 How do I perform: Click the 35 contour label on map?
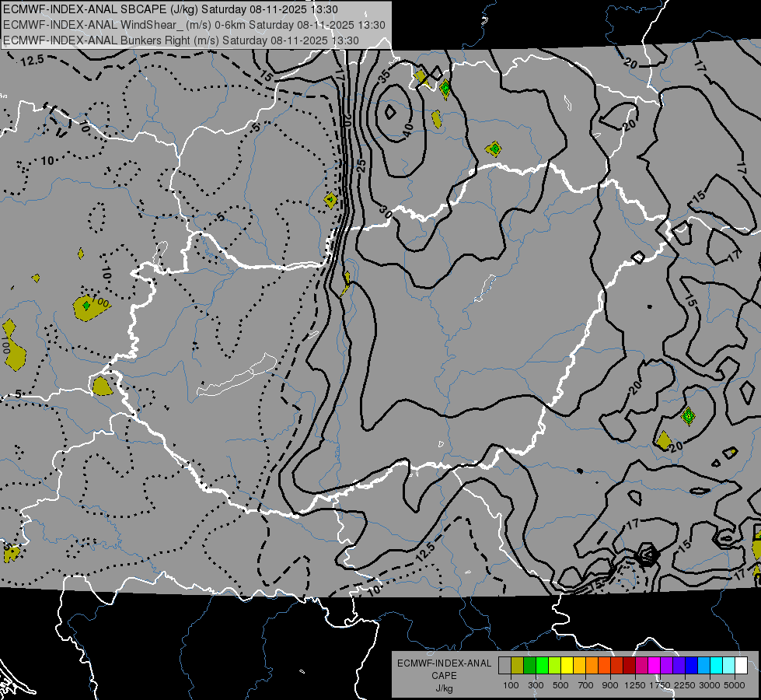click(x=384, y=75)
